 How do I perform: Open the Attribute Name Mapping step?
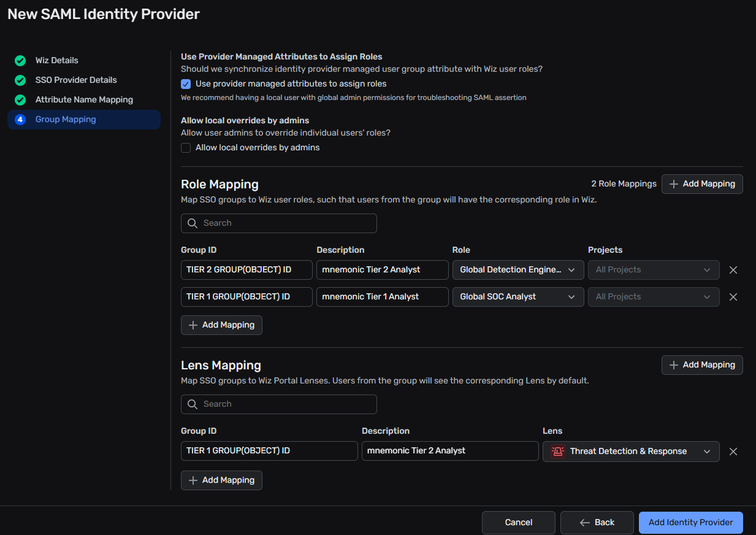point(84,100)
